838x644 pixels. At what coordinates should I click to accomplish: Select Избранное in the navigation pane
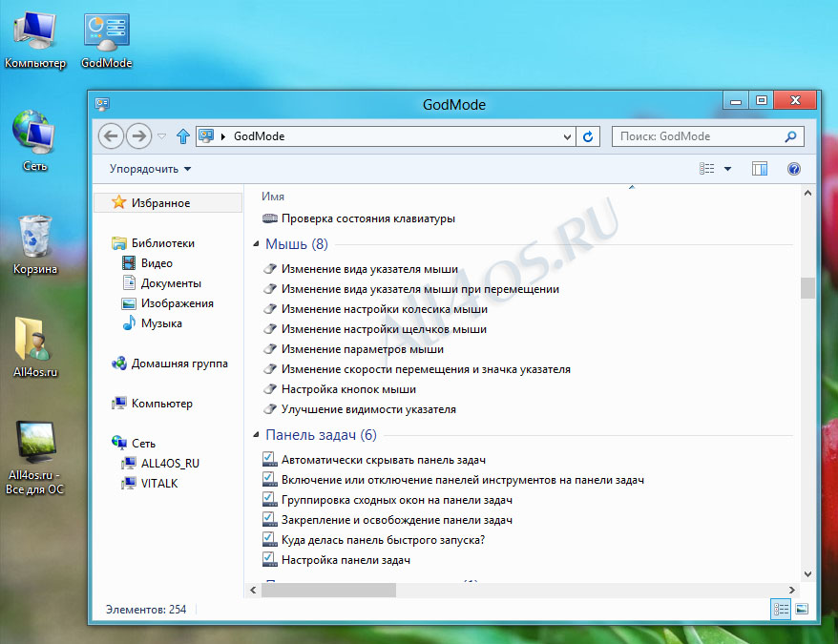click(168, 203)
